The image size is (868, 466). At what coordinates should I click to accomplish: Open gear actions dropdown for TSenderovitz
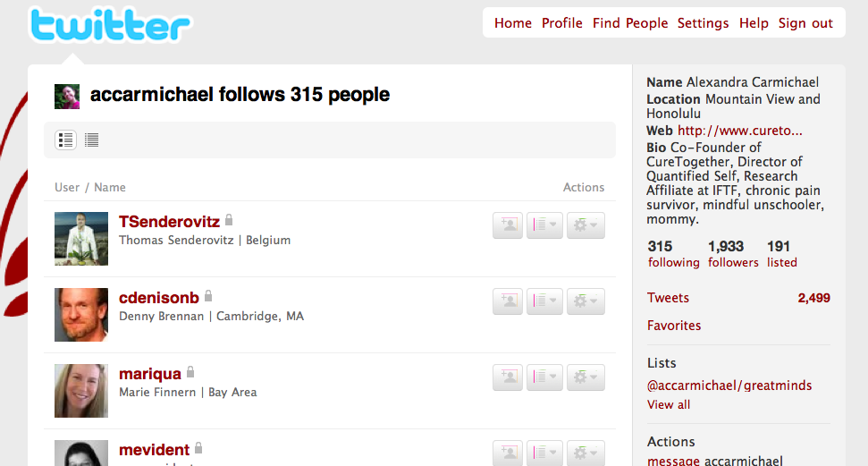coord(586,225)
